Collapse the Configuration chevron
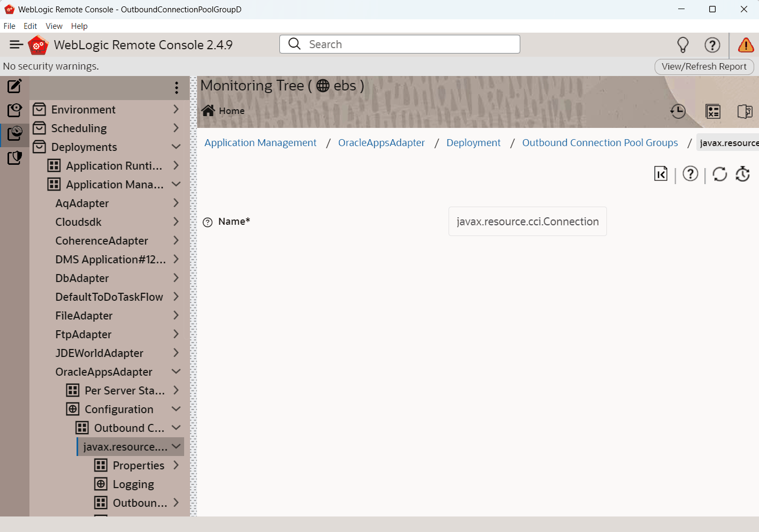 [176, 409]
